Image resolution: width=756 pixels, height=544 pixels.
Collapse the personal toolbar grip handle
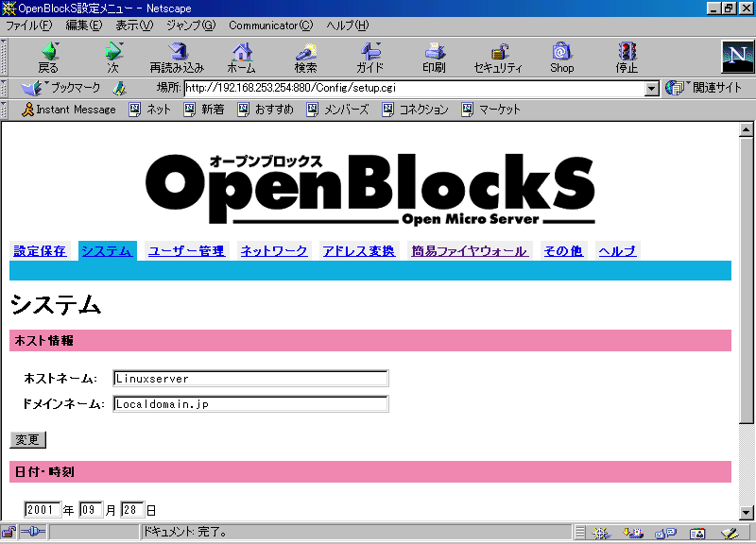4,110
